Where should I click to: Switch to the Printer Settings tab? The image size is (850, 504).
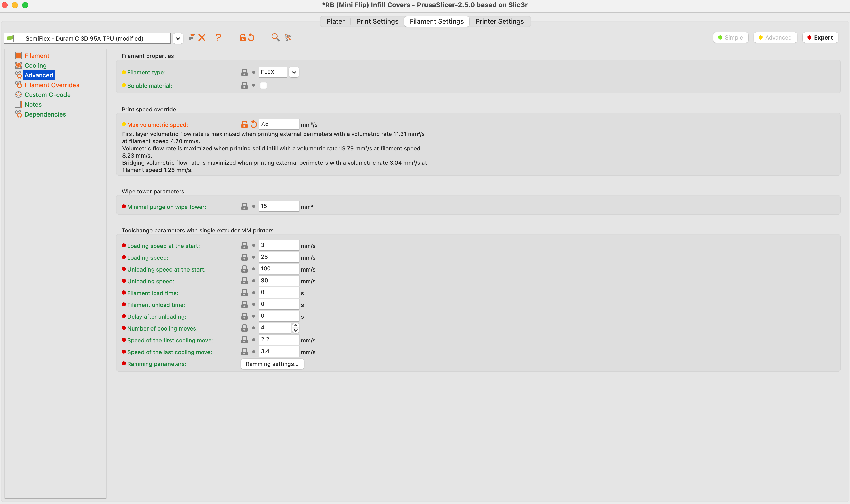pos(499,21)
